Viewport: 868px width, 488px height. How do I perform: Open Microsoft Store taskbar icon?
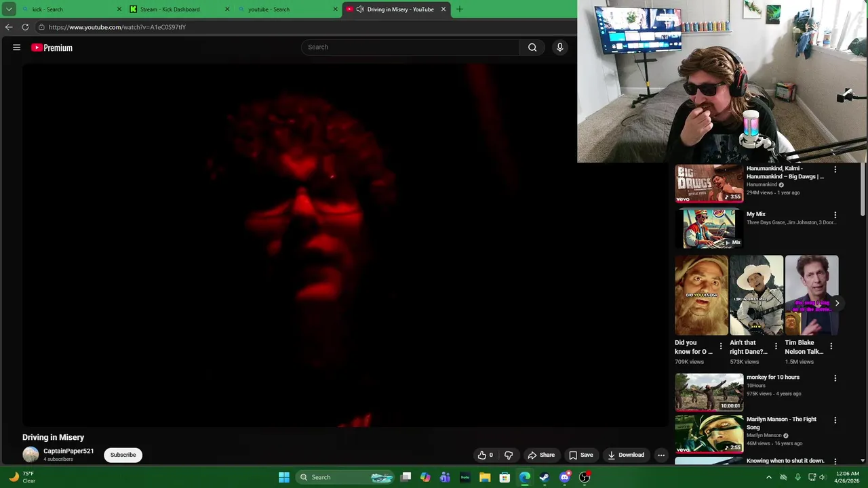coord(505,477)
